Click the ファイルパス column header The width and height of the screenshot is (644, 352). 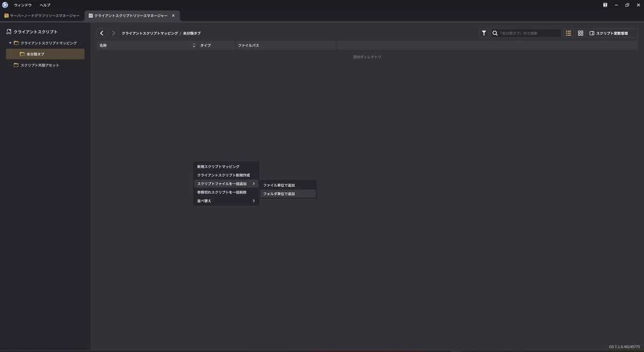(x=286, y=46)
